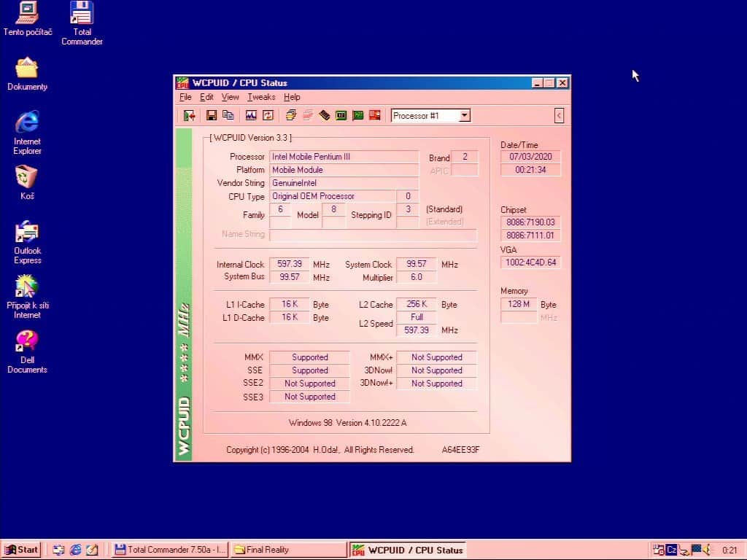Switch to Total Commander 7.50a taskbar button
The height and width of the screenshot is (560, 747).
coord(170,550)
